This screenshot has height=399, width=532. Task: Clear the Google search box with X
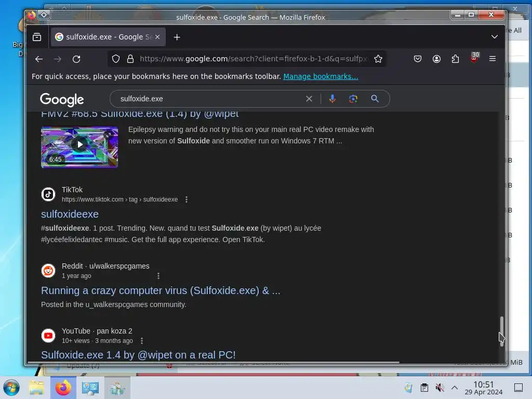pyautogui.click(x=309, y=99)
